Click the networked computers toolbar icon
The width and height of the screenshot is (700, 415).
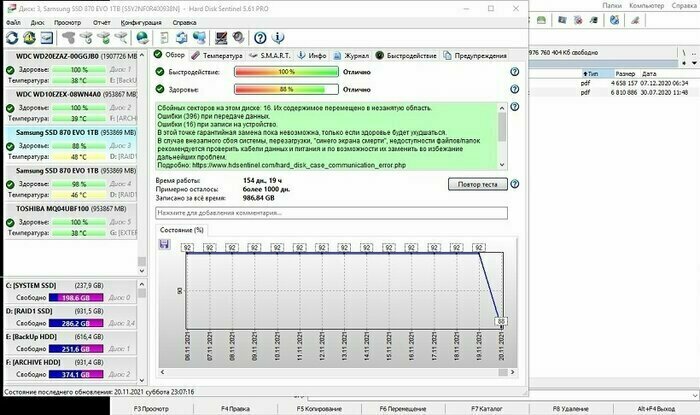199,38
